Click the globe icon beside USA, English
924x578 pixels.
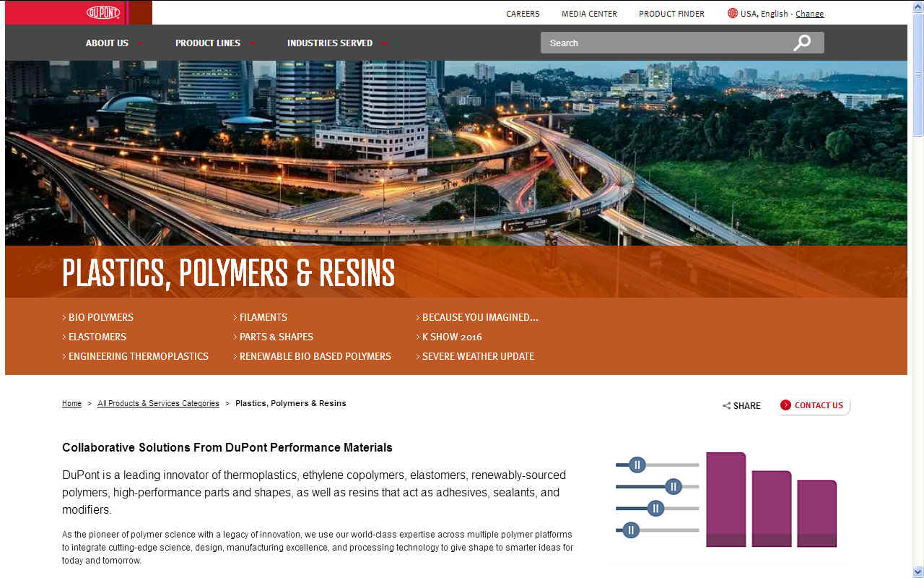(x=733, y=13)
